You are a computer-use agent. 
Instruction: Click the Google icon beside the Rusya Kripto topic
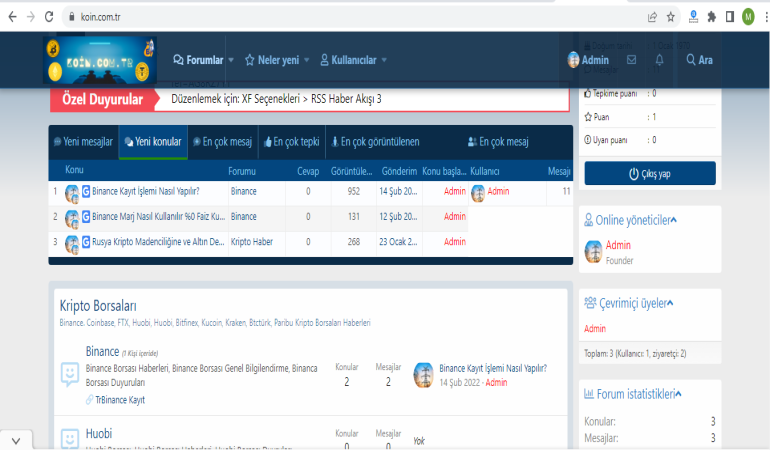pyautogui.click(x=86, y=242)
